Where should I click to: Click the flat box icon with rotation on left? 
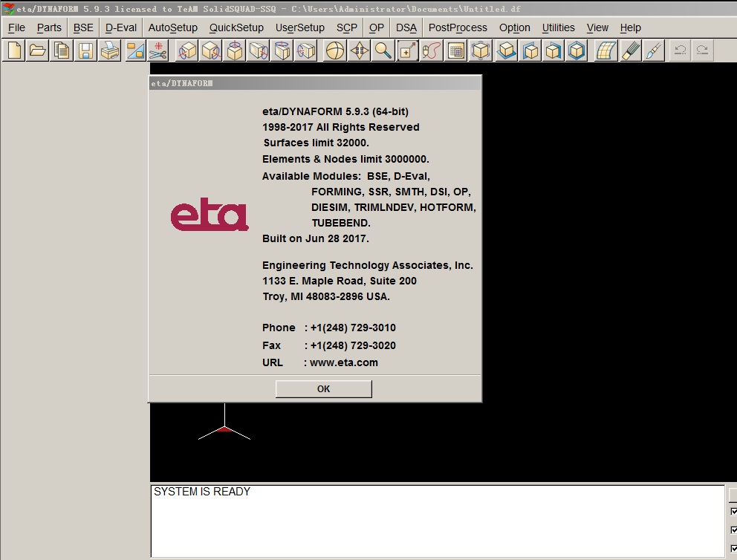(306, 51)
